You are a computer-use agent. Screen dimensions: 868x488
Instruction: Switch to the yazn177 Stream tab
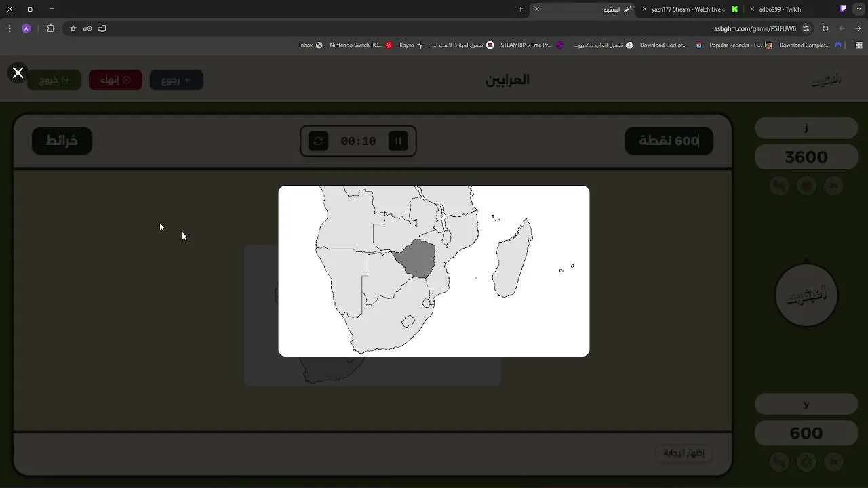(x=688, y=9)
